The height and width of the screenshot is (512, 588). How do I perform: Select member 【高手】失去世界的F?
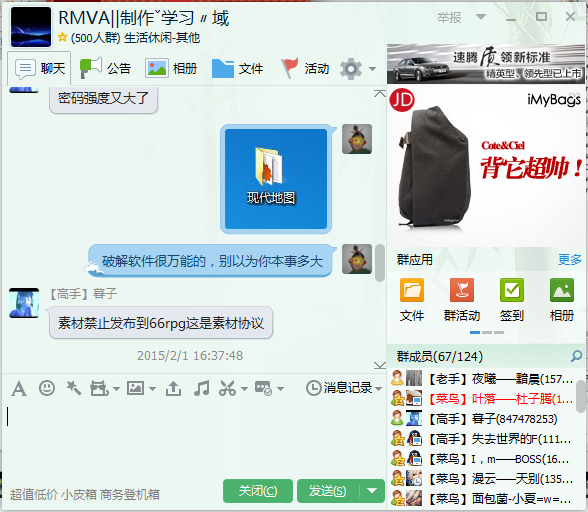[482, 438]
